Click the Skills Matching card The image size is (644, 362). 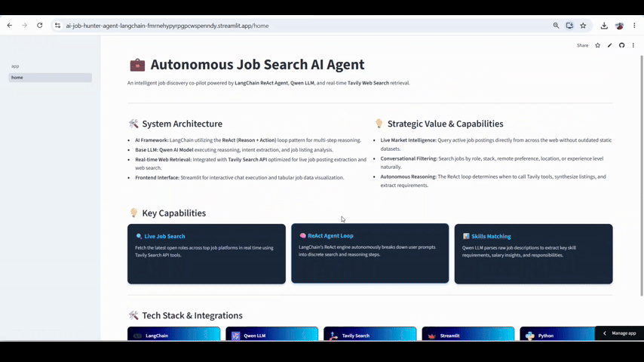click(533, 254)
